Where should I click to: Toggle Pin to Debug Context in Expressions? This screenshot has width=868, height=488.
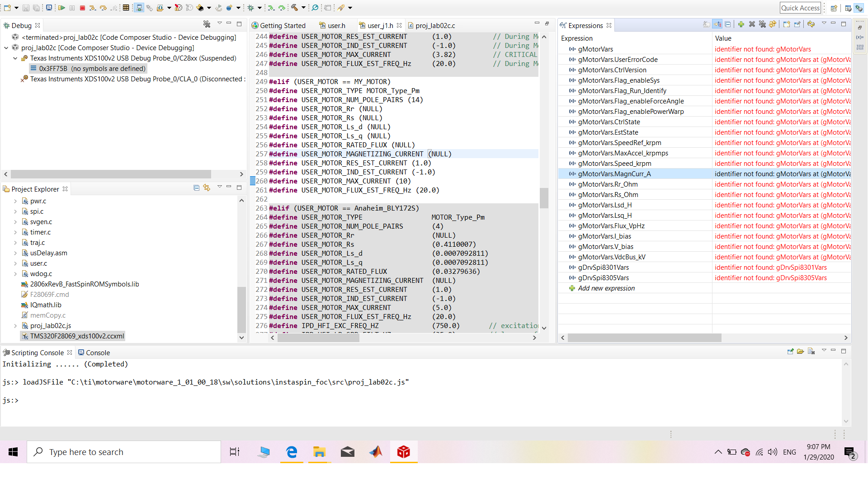point(797,24)
